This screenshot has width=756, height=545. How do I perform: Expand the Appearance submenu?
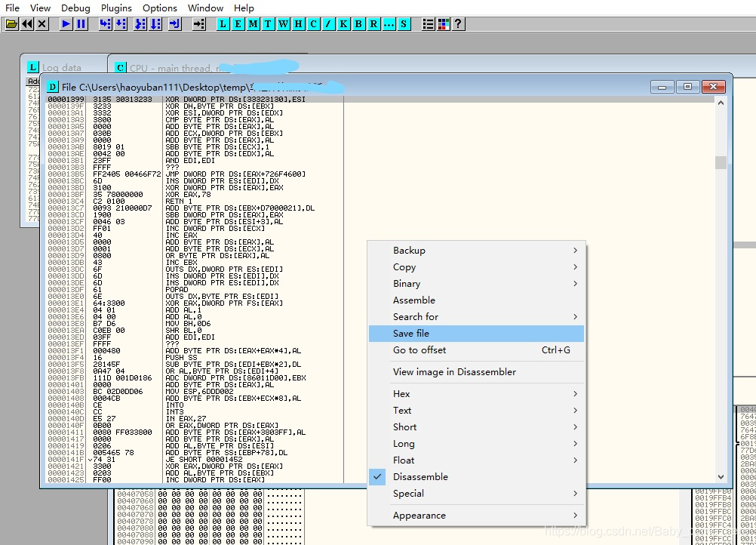(x=476, y=515)
